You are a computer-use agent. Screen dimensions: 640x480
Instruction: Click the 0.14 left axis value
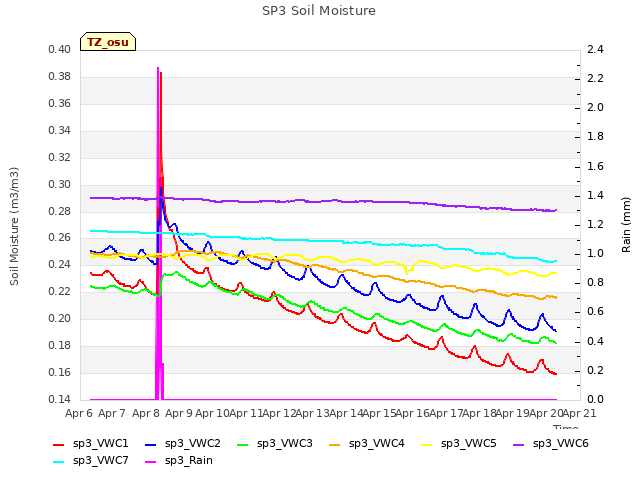click(60, 399)
